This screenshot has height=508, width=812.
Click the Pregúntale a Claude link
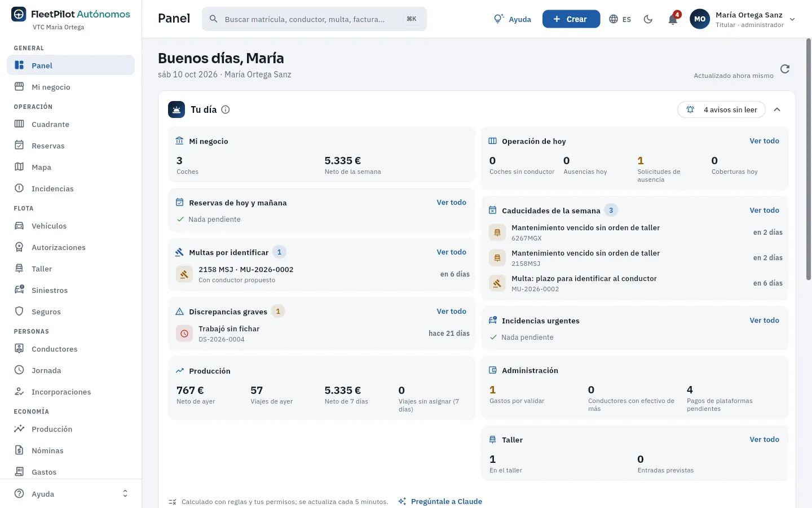pos(440,501)
